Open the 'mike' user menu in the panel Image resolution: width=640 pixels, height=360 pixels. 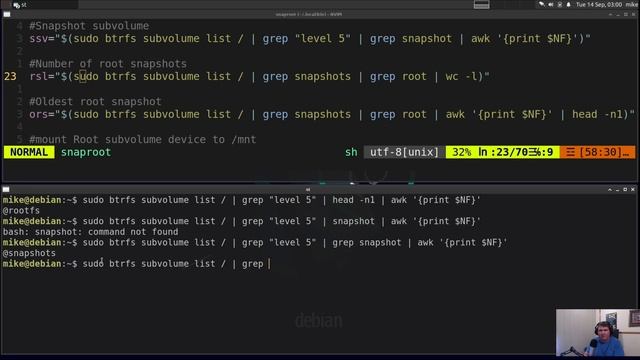tap(631, 5)
